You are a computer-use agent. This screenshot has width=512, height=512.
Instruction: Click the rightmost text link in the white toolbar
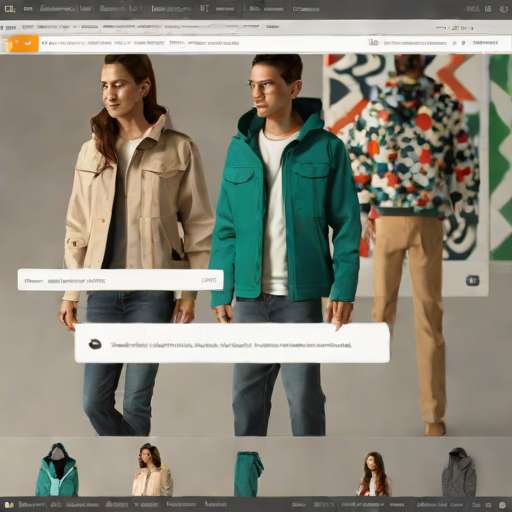tap(485, 43)
